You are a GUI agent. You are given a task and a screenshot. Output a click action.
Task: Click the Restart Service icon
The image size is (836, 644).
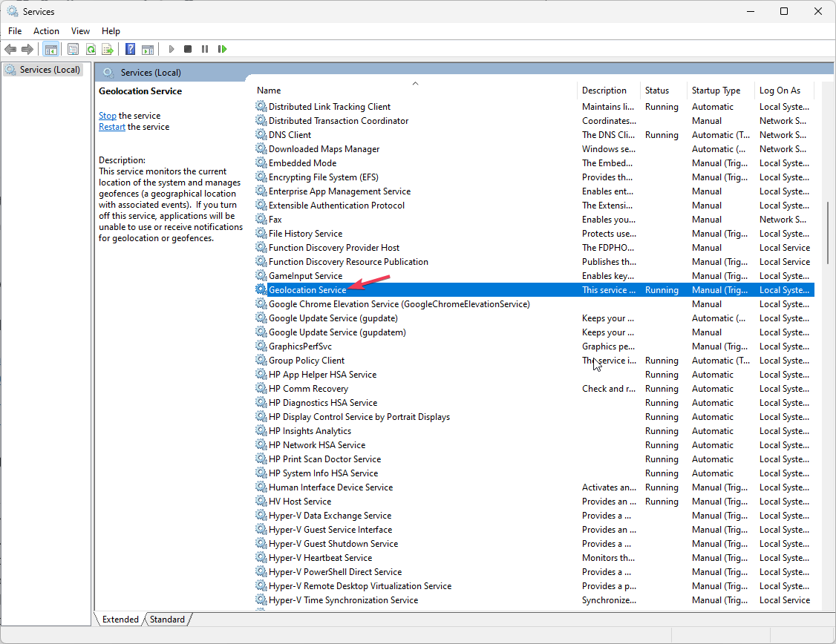click(x=222, y=49)
